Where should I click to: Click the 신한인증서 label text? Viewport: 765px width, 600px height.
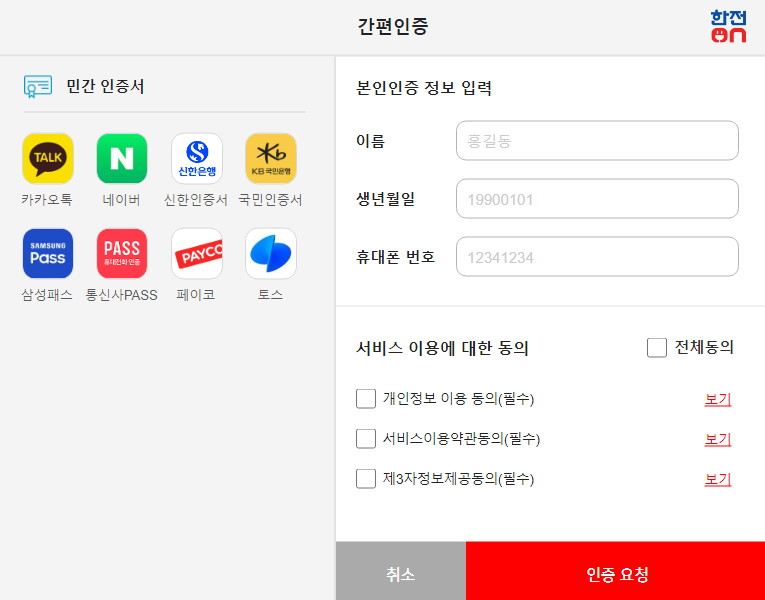(x=196, y=200)
